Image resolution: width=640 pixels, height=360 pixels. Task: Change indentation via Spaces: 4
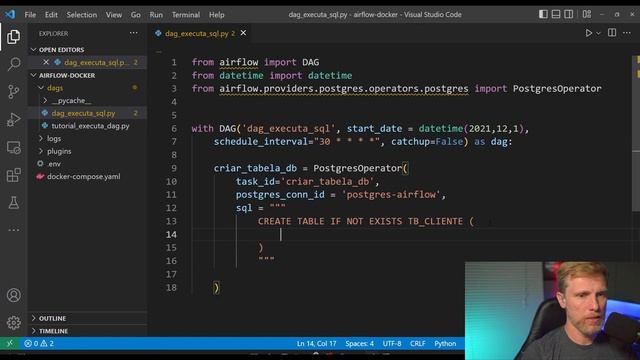(359, 344)
